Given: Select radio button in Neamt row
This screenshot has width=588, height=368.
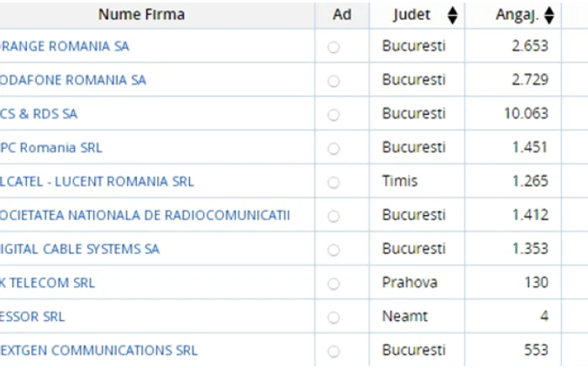Looking at the screenshot, I should coord(333,318).
